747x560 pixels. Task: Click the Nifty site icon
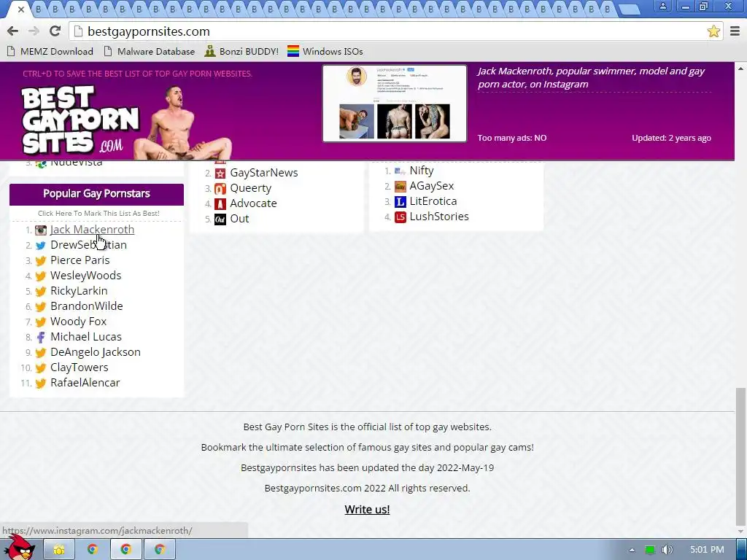[400, 171]
